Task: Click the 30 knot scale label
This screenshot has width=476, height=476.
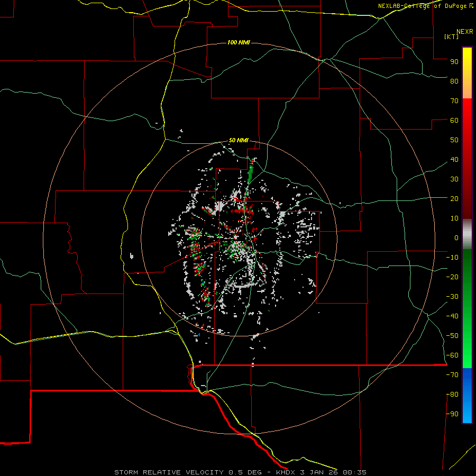Action: [x=454, y=179]
